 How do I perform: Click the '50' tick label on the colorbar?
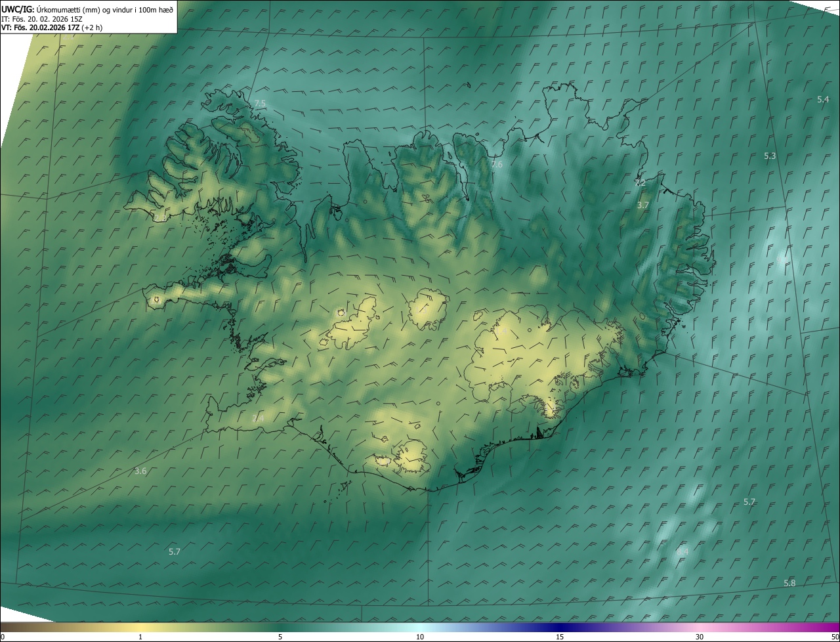click(835, 637)
